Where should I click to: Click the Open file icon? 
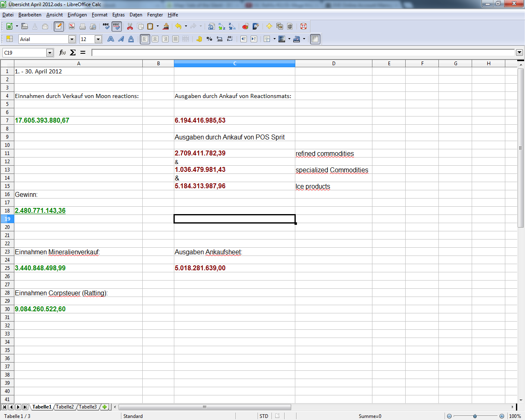click(25, 26)
